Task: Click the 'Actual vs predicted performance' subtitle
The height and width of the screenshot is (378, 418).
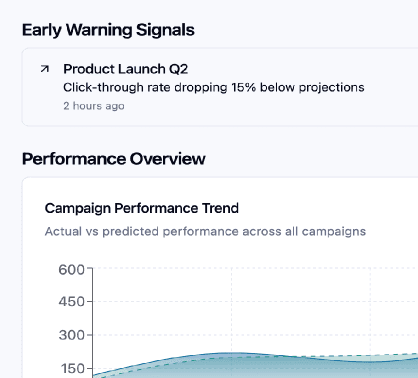Action: 205,231
